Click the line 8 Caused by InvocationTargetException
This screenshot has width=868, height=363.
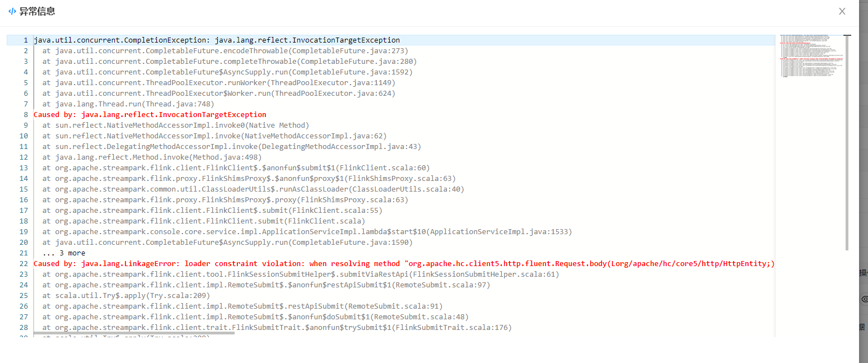(150, 115)
